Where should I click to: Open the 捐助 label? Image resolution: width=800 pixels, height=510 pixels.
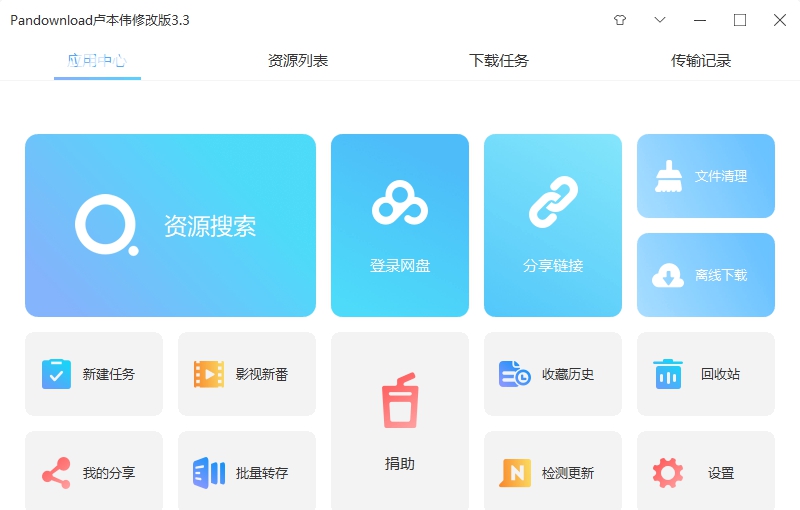pos(400,464)
